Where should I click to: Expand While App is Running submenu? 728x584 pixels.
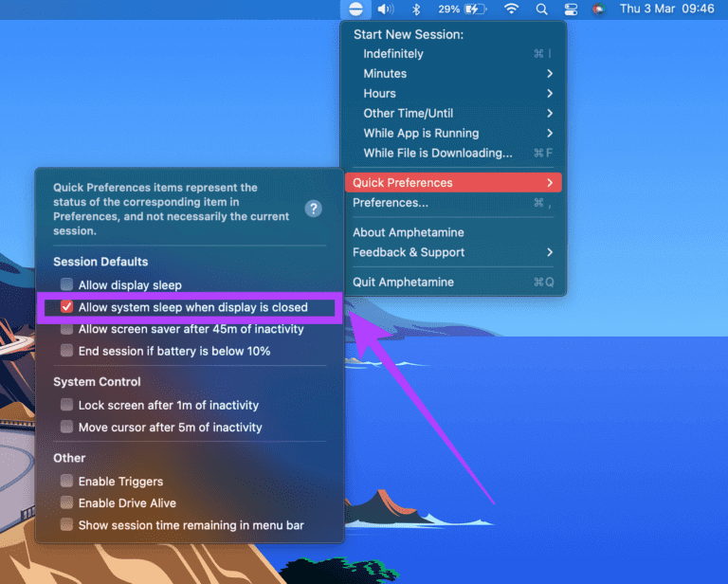coord(454,134)
